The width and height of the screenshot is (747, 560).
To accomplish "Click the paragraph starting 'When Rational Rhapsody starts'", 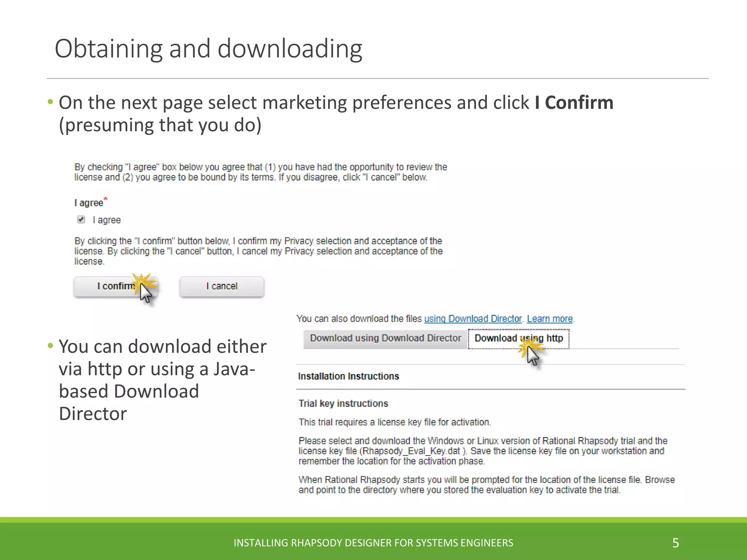I will coord(487,485).
